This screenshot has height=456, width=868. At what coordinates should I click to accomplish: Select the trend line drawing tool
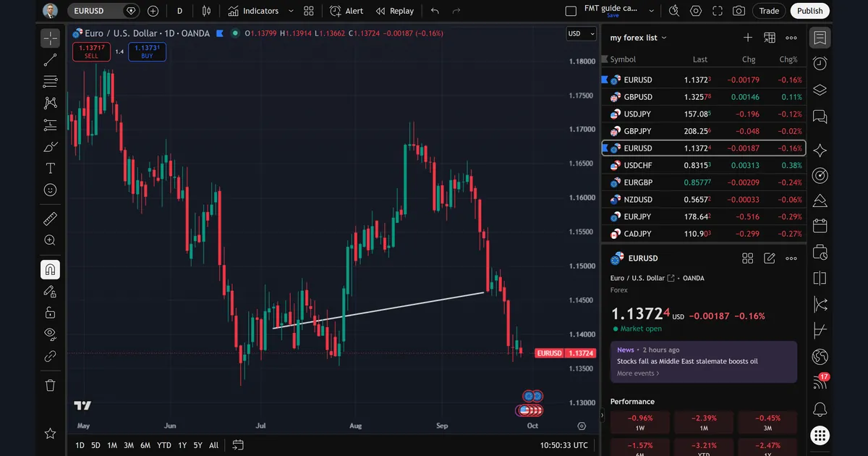click(50, 60)
